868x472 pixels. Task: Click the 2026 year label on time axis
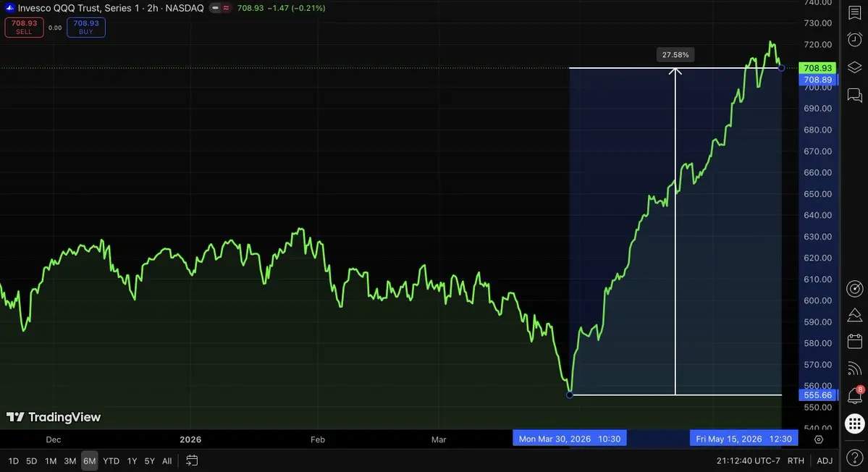point(190,439)
